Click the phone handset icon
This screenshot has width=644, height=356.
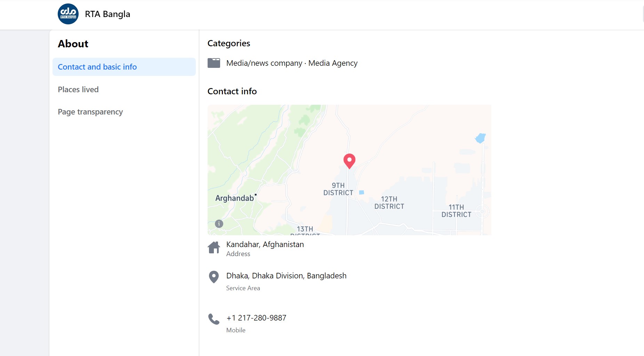coord(214,319)
